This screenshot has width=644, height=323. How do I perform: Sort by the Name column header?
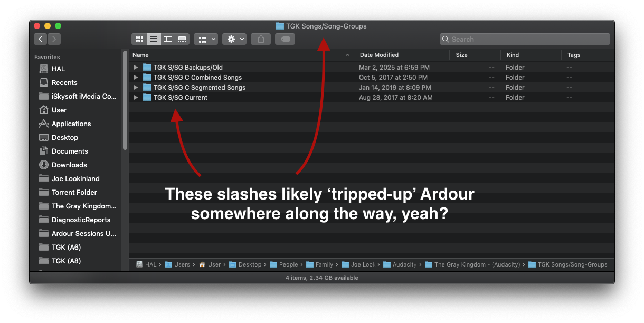pyautogui.click(x=140, y=55)
